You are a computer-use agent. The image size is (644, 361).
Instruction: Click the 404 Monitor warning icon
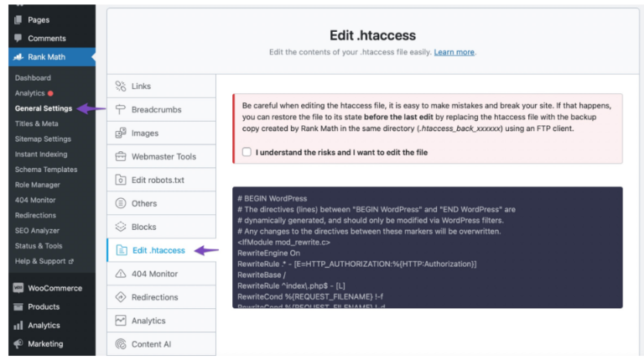pos(121,274)
